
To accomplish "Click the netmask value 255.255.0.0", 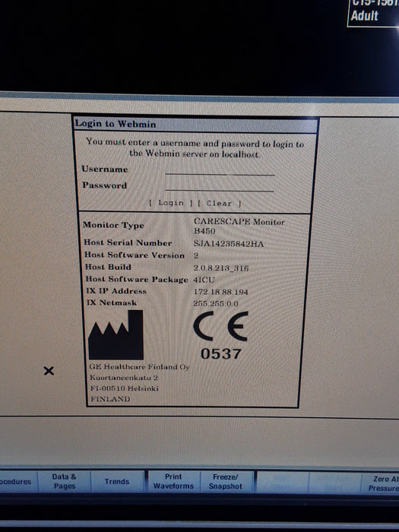I will pyautogui.click(x=216, y=303).
